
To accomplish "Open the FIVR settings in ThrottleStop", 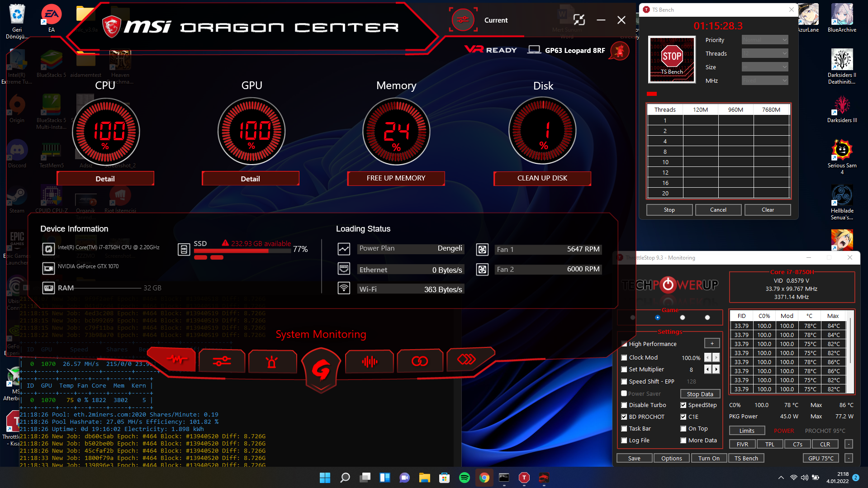I will pos(742,444).
